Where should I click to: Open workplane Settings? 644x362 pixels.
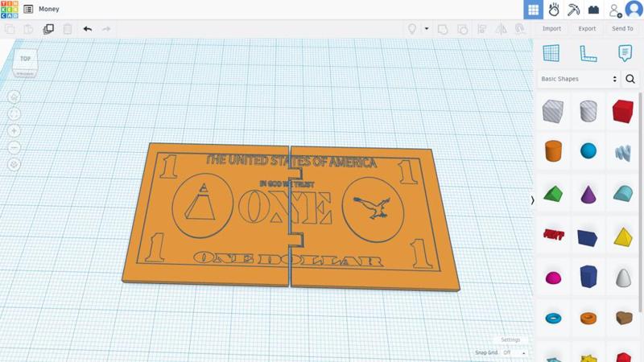510,339
